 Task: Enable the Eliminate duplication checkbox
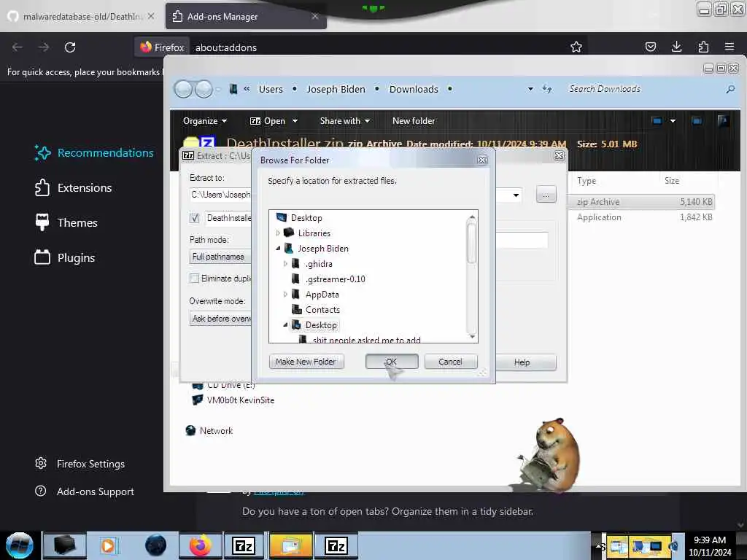click(x=194, y=279)
